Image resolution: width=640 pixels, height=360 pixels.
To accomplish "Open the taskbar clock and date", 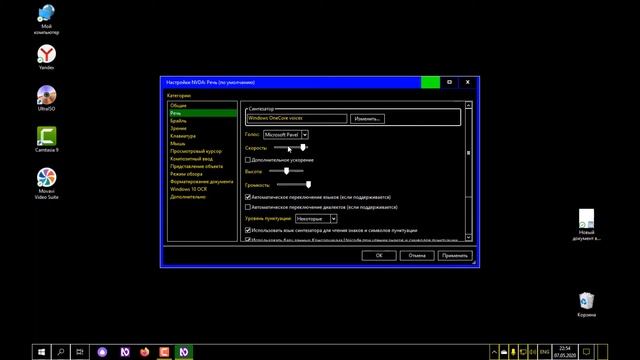I will tap(565, 352).
